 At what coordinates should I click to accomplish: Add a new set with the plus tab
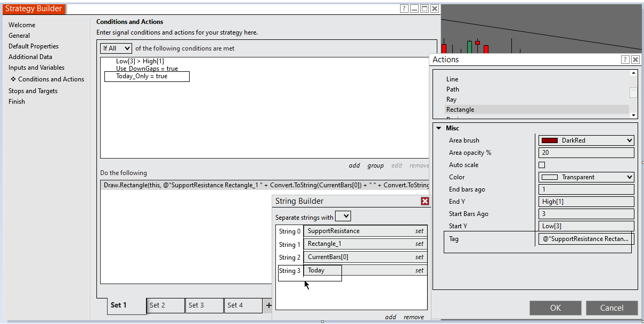tap(268, 305)
